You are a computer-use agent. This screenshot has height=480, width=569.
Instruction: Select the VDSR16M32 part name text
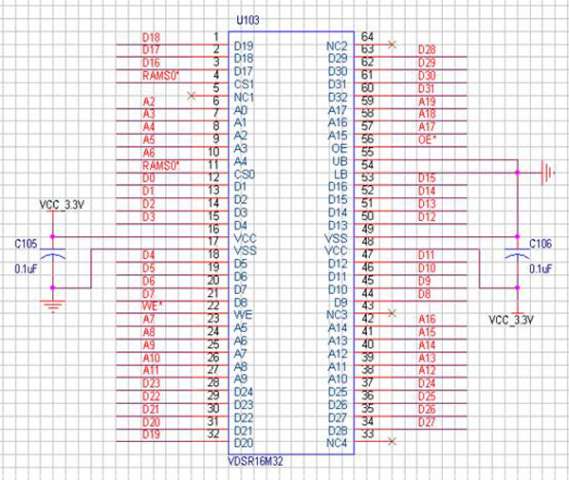click(x=255, y=461)
